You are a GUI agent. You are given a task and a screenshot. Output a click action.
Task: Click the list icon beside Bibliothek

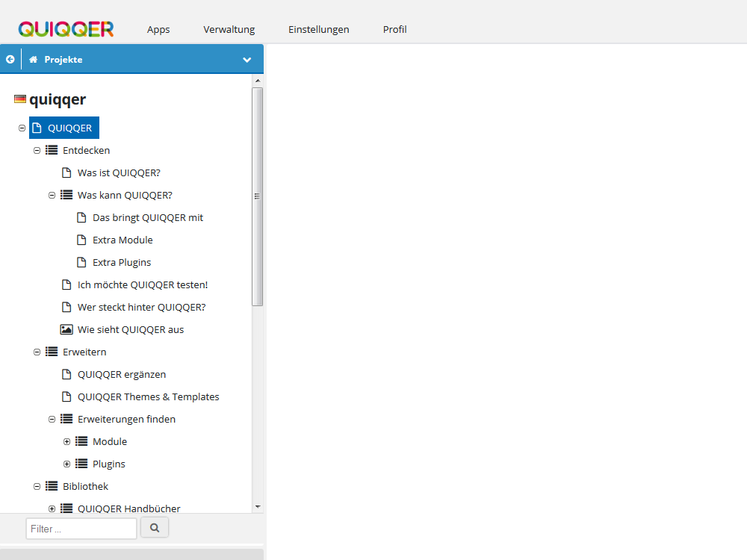(x=52, y=486)
